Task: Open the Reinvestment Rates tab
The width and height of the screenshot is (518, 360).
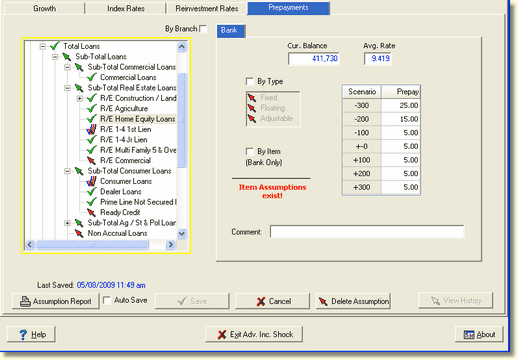Action: (x=207, y=8)
